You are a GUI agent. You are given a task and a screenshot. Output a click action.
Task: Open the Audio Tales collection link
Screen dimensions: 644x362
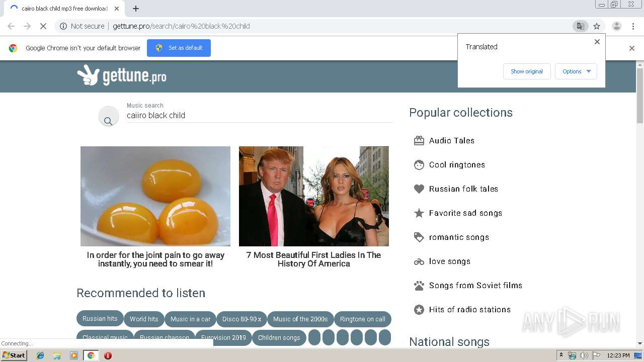[x=452, y=141]
